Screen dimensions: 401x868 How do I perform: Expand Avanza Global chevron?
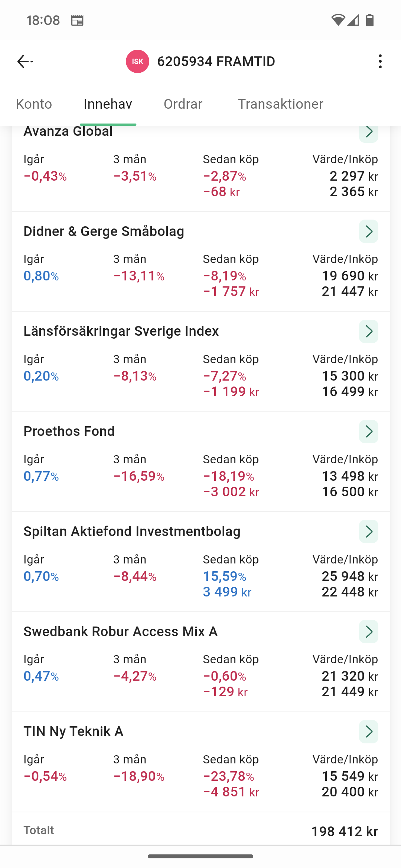(x=368, y=133)
